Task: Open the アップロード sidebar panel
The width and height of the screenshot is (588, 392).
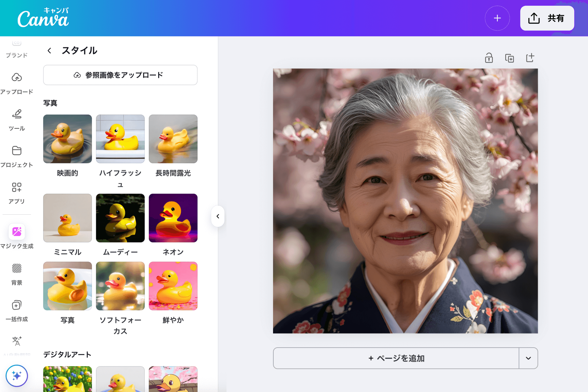Action: tap(17, 83)
